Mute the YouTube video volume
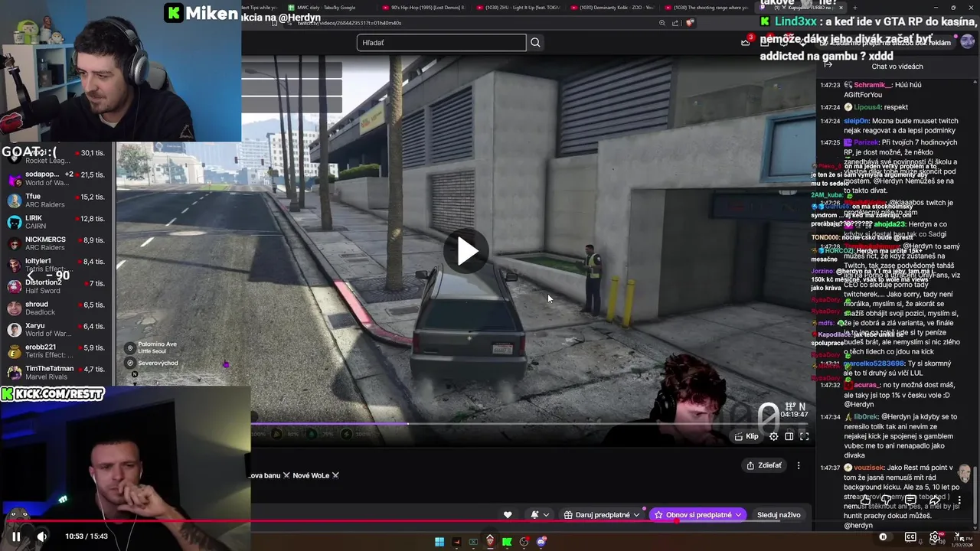The height and width of the screenshot is (551, 980). tap(42, 536)
